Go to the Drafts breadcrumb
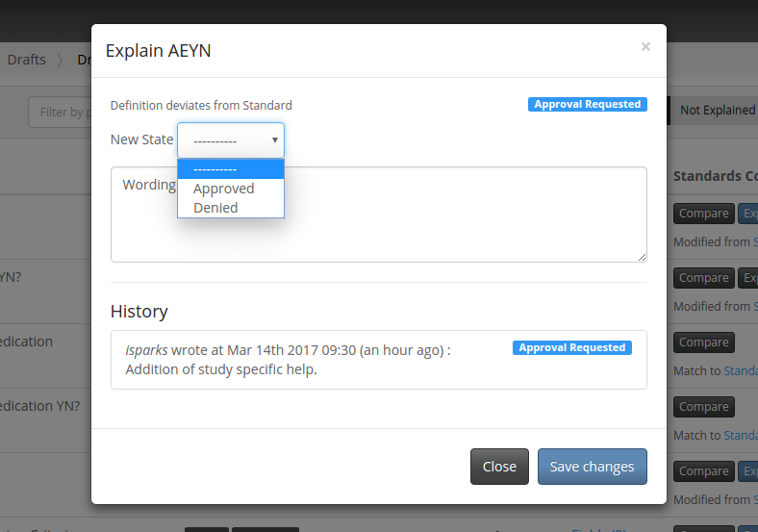 [26, 60]
